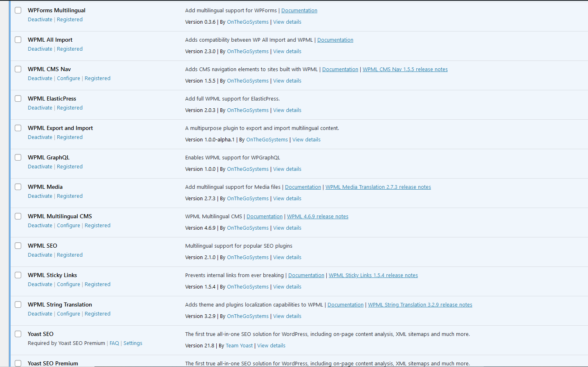
Task: Open View details for Yoast SEO
Action: tap(271, 346)
